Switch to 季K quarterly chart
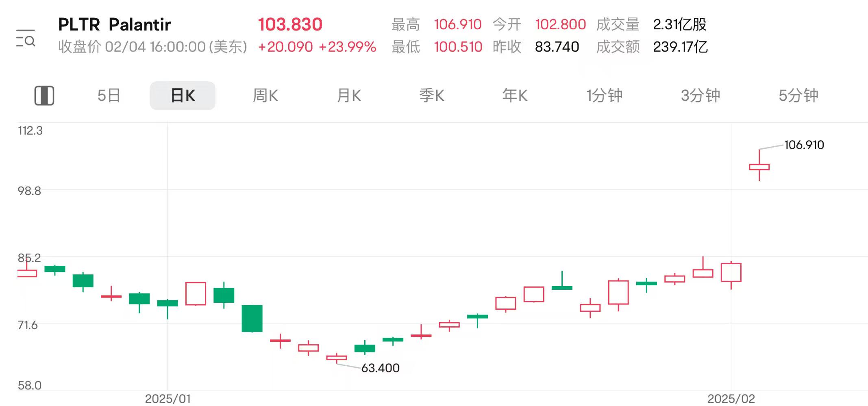 click(432, 96)
